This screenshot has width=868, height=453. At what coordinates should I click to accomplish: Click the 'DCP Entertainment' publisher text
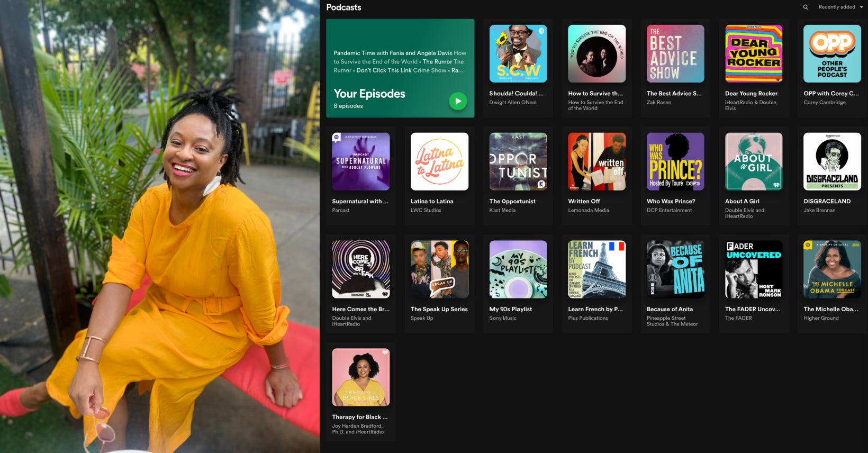point(669,211)
